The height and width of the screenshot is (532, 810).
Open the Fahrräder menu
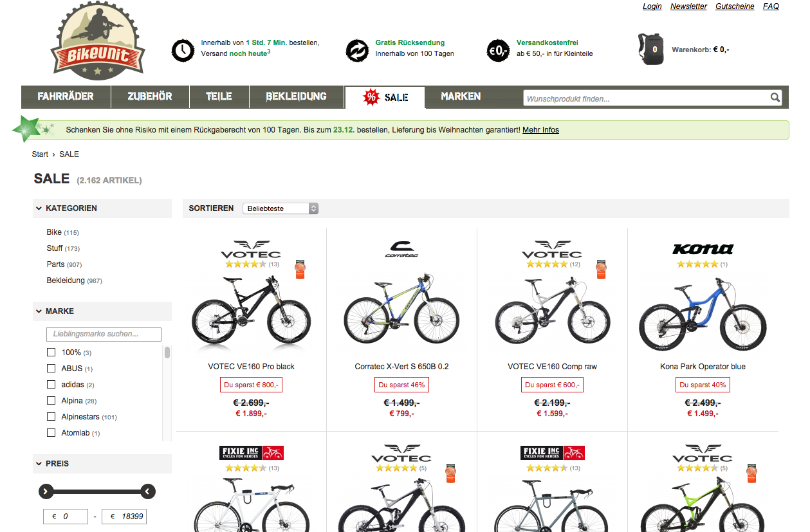point(66,96)
